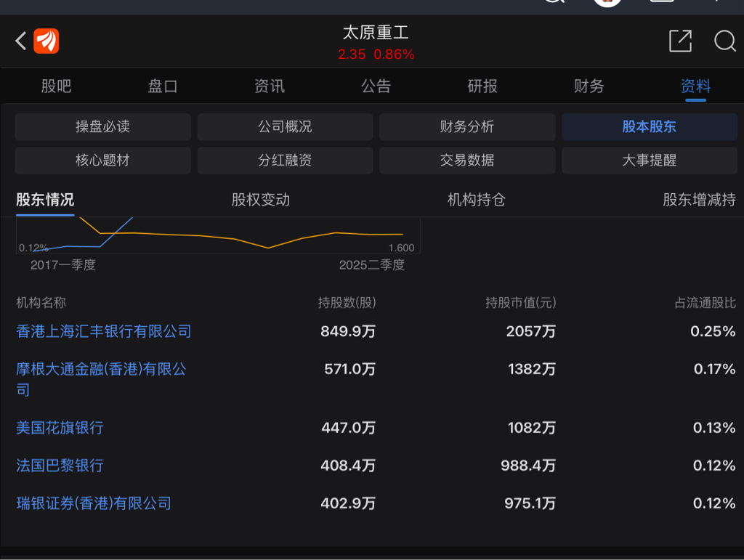Open the orange Eastmoney app logo
744x560 pixels.
click(x=46, y=41)
